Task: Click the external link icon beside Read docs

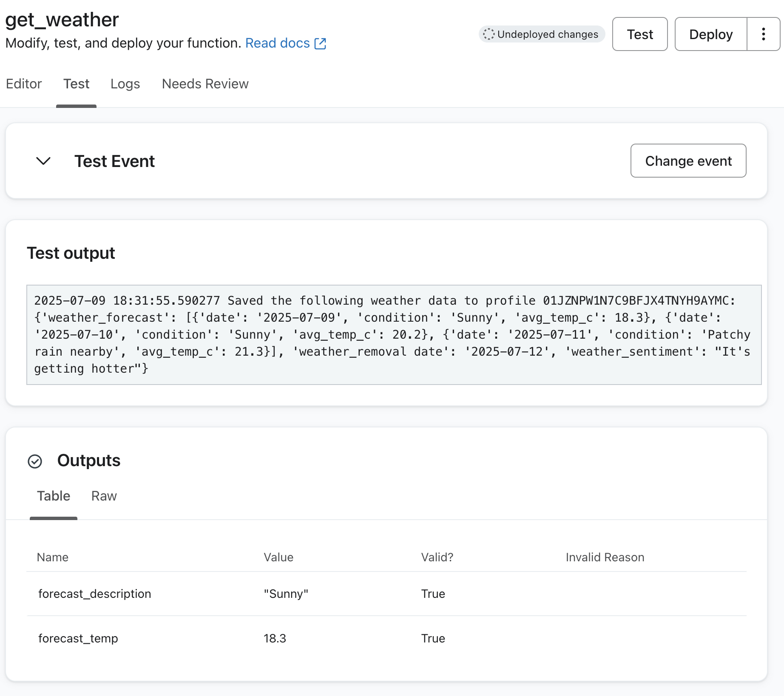Action: pyautogui.click(x=320, y=43)
